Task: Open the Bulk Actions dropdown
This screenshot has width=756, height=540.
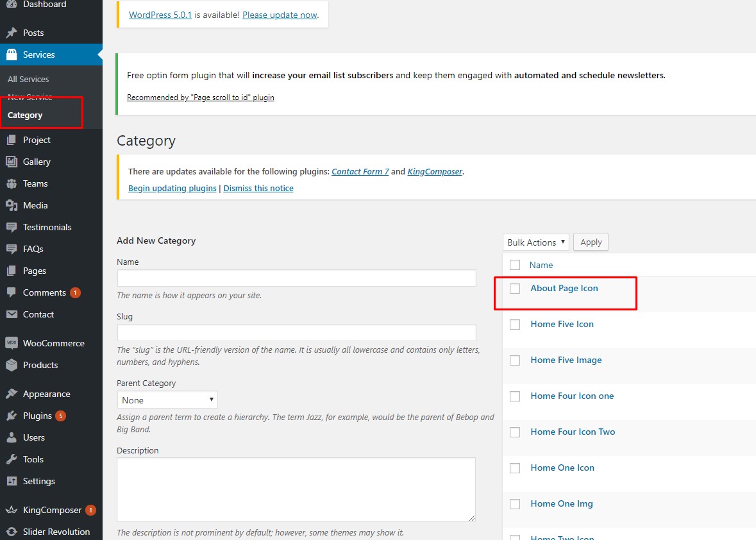Action: 535,242
